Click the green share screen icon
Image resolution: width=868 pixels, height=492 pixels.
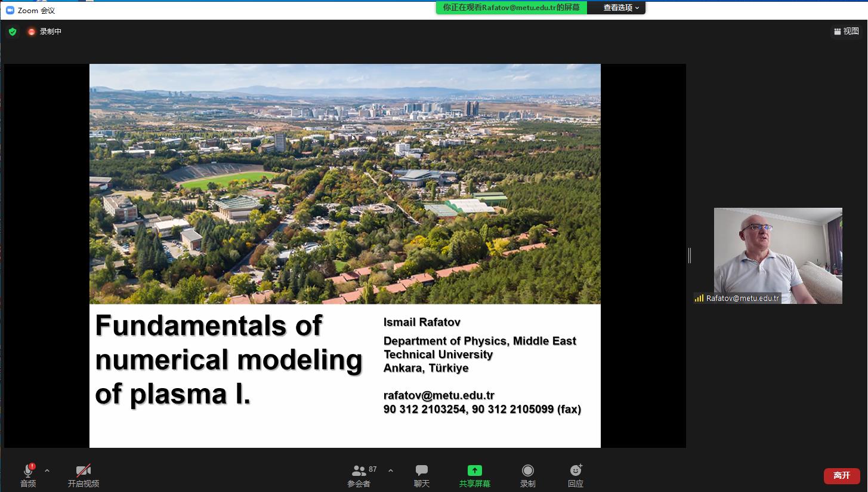point(474,471)
